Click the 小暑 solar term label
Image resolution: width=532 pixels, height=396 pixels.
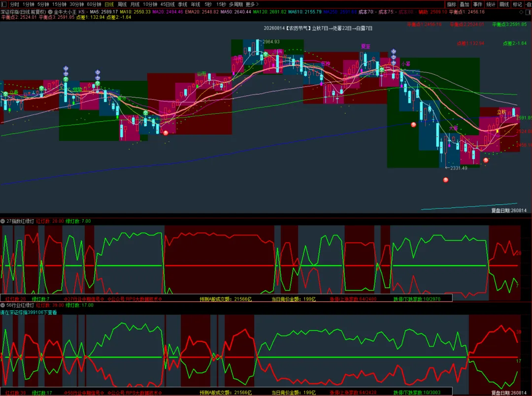(x=405, y=64)
